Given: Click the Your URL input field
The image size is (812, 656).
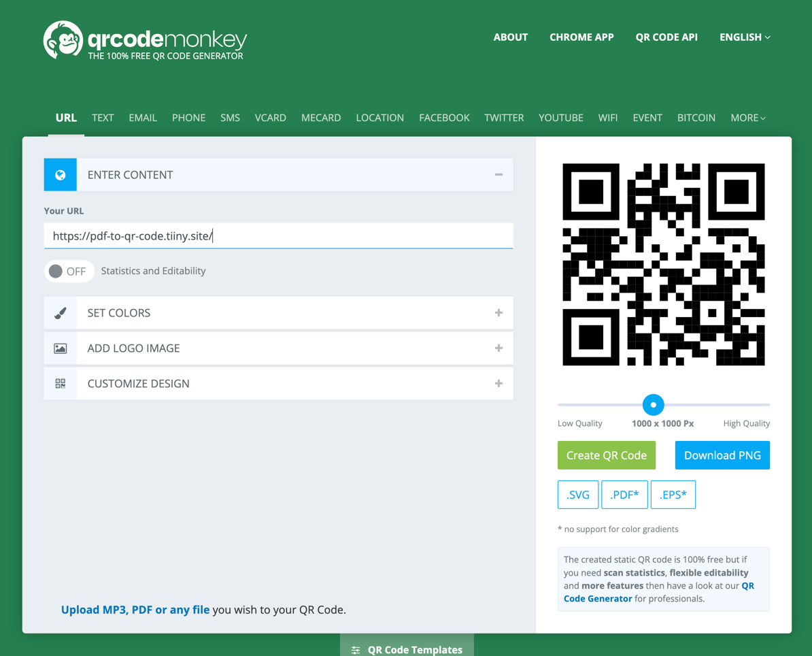Looking at the screenshot, I should 279,235.
